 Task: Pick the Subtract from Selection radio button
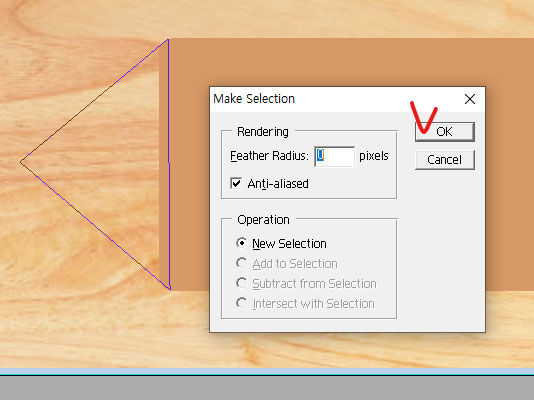point(241,283)
